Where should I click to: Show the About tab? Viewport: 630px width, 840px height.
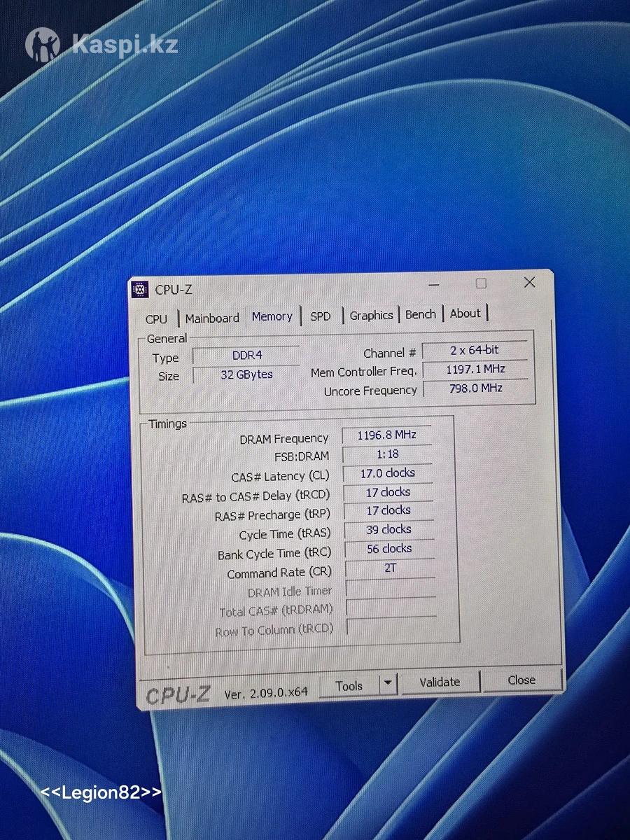coord(465,314)
